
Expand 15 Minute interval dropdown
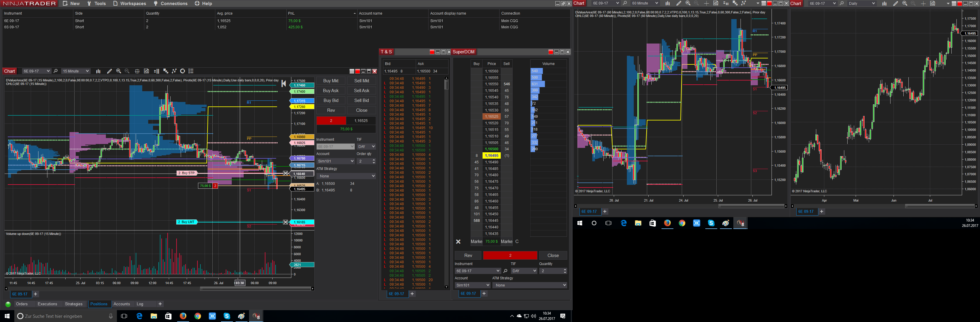click(76, 71)
